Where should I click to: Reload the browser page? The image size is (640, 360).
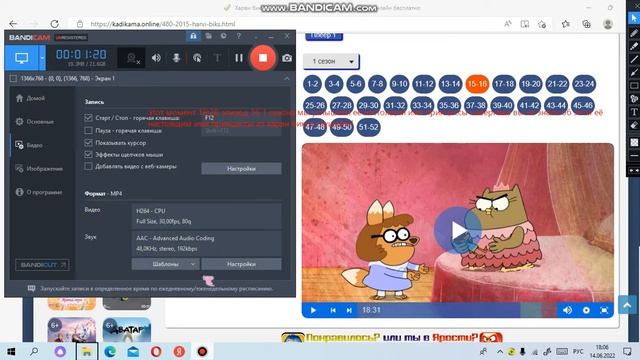point(54,24)
